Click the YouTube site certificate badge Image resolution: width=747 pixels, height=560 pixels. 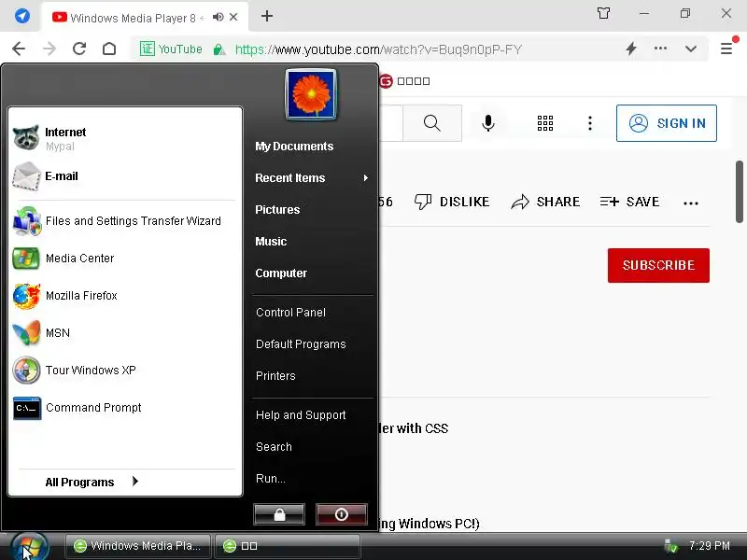click(x=171, y=49)
